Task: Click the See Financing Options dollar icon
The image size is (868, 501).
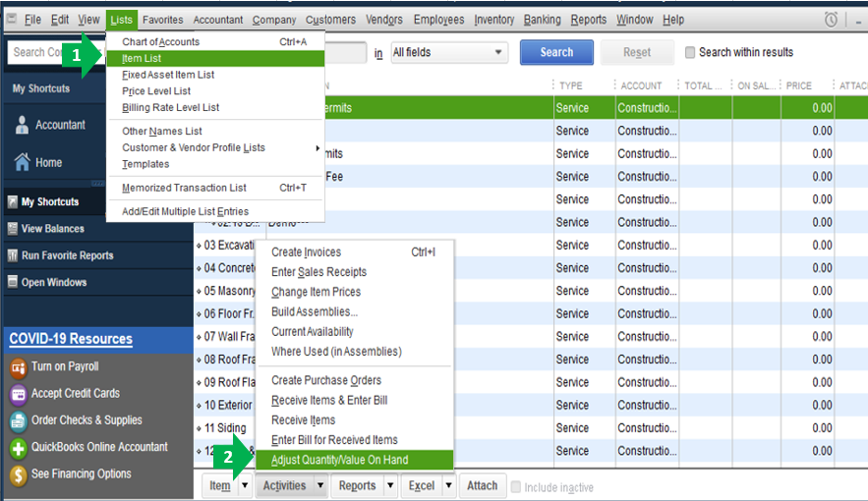Action: click(x=19, y=474)
